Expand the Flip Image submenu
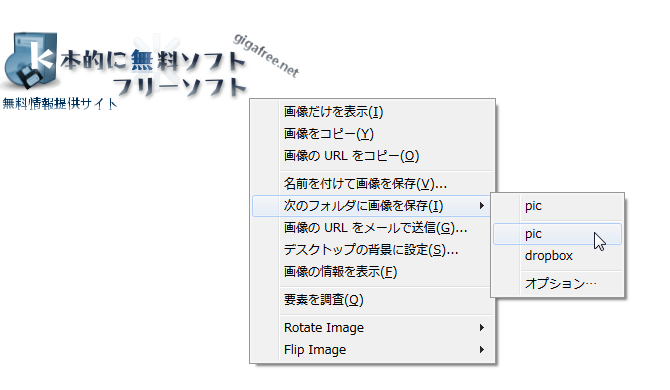The image size is (670, 390). tap(372, 350)
